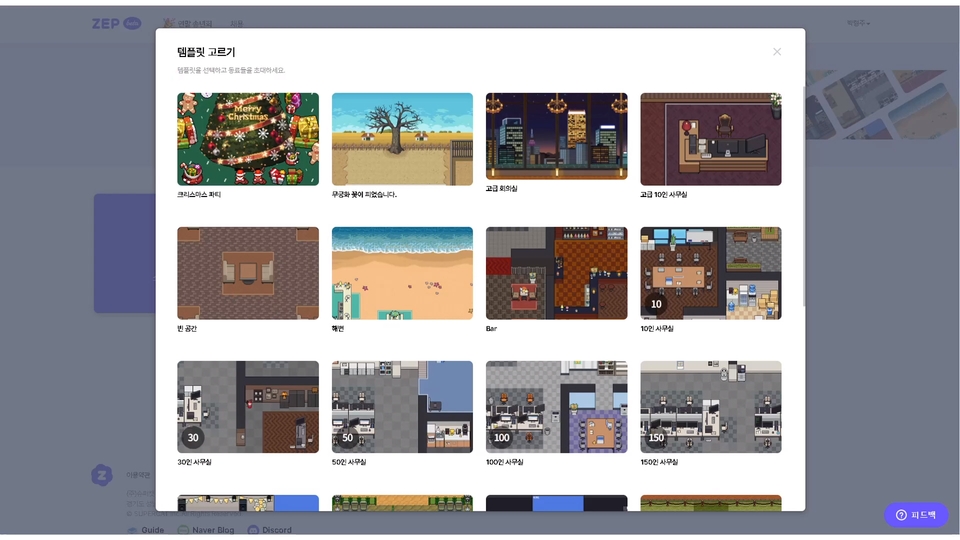Click the 150인 사무실 caption
Screen dimensions: 960x540
(659, 462)
